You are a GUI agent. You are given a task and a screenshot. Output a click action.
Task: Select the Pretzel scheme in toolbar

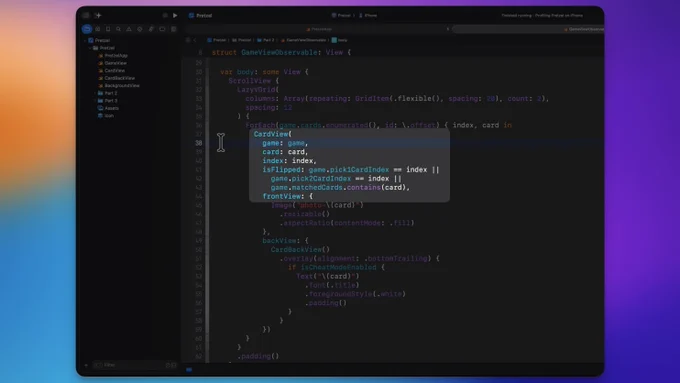[341, 15]
